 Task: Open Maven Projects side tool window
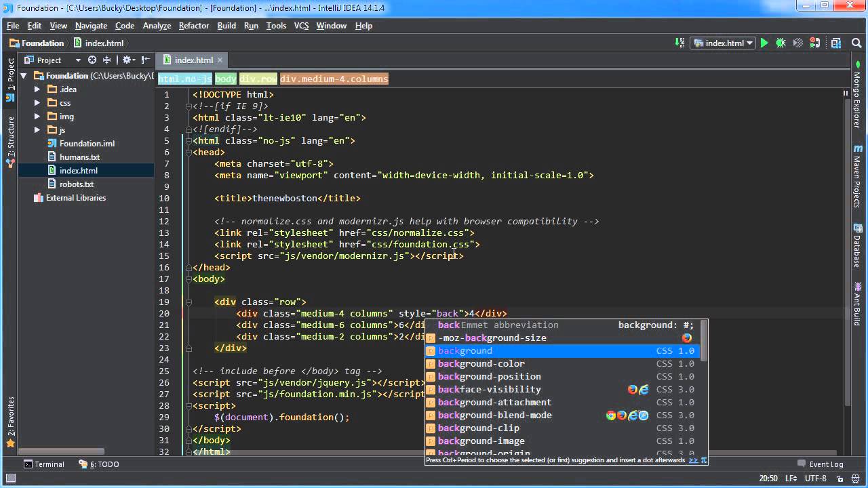pos(858,176)
